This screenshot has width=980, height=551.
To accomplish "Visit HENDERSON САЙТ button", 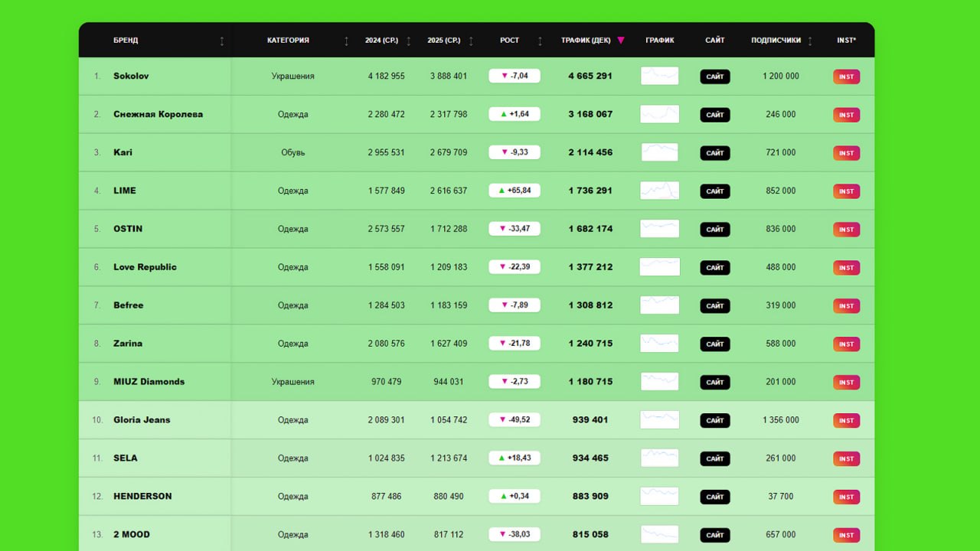I will point(715,497).
